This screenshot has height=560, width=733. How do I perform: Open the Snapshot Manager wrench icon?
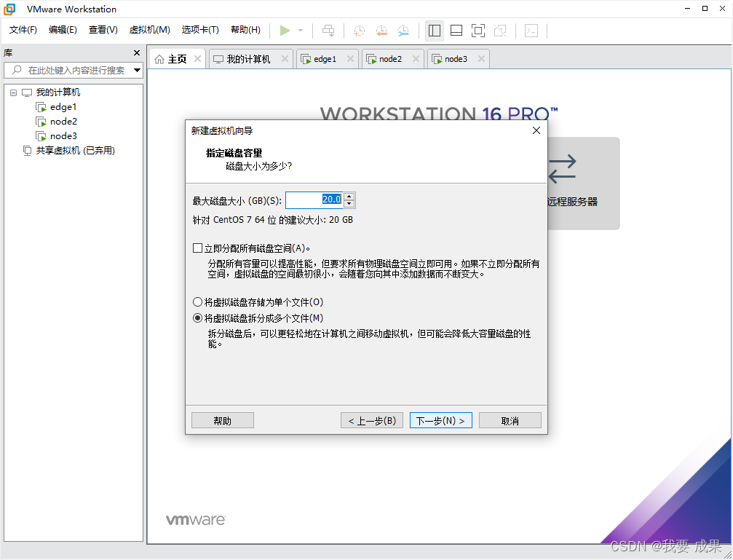(403, 31)
